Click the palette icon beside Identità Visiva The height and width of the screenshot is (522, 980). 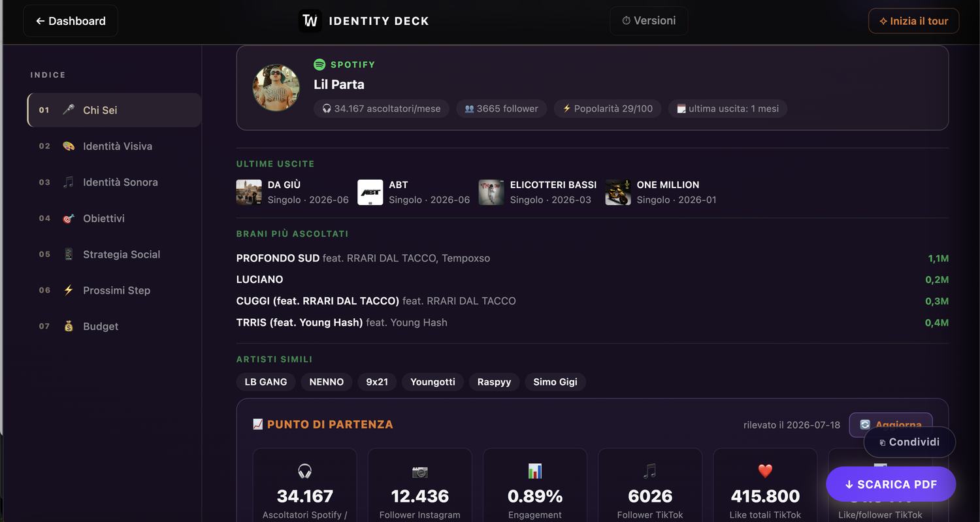coord(69,146)
